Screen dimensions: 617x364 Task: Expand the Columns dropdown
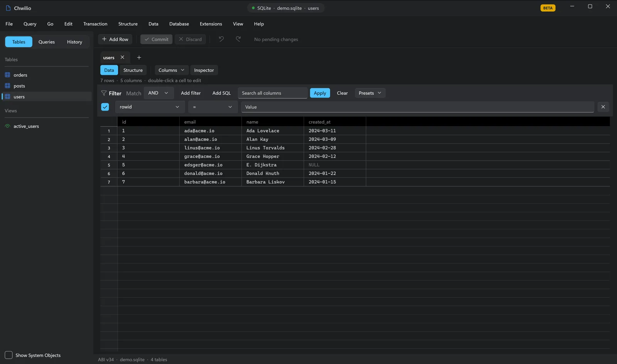click(x=172, y=70)
